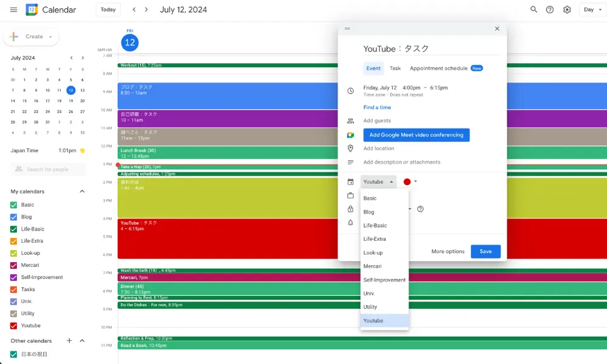The width and height of the screenshot is (607, 364).
Task: Select Mercari in calendar dropdown list
Action: click(384, 266)
